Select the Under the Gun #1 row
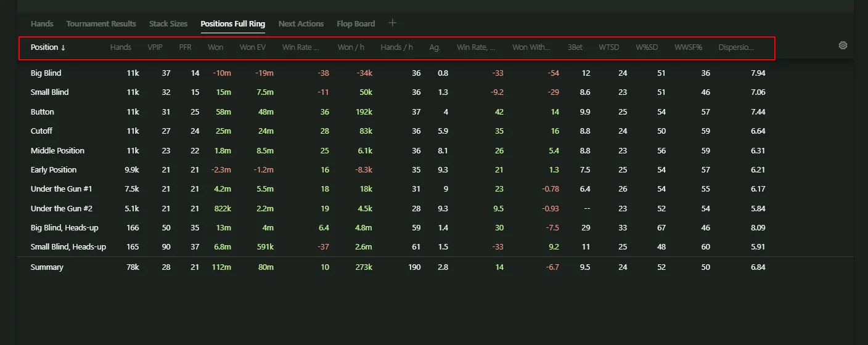 coord(61,189)
